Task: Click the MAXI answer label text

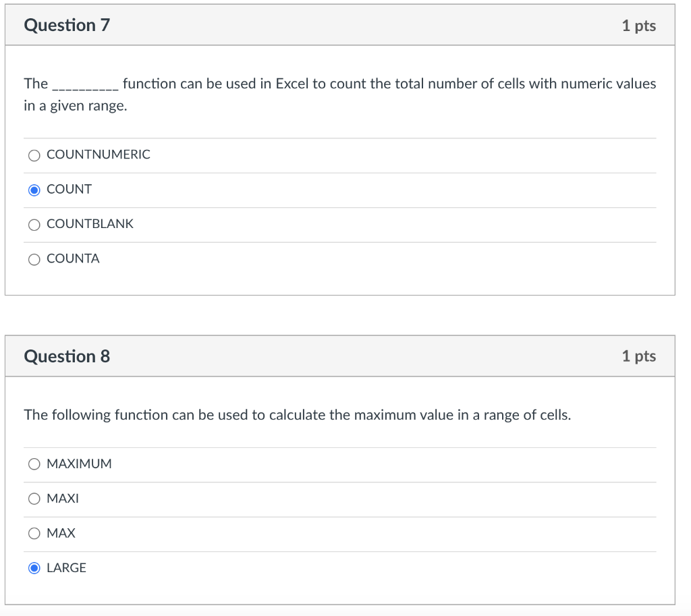Action: coord(63,499)
